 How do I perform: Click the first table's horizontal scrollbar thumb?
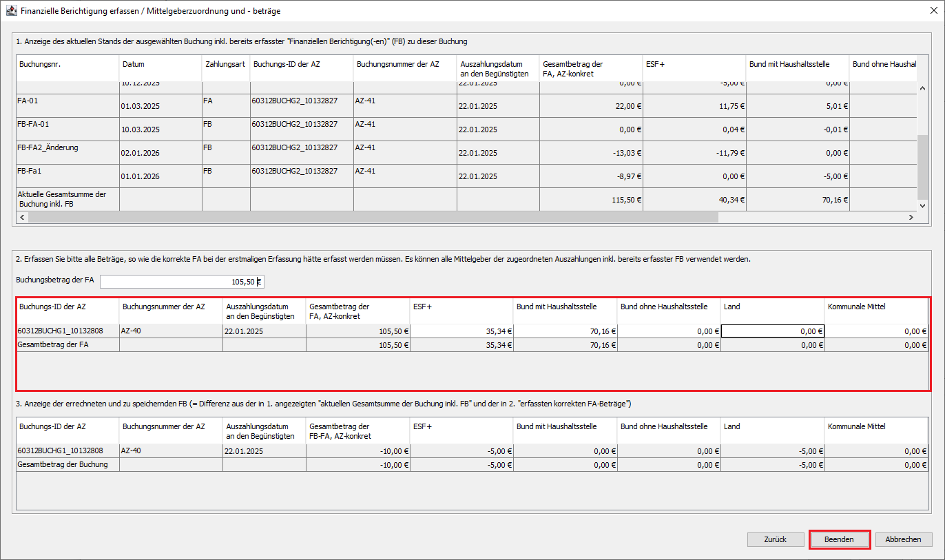click(372, 218)
